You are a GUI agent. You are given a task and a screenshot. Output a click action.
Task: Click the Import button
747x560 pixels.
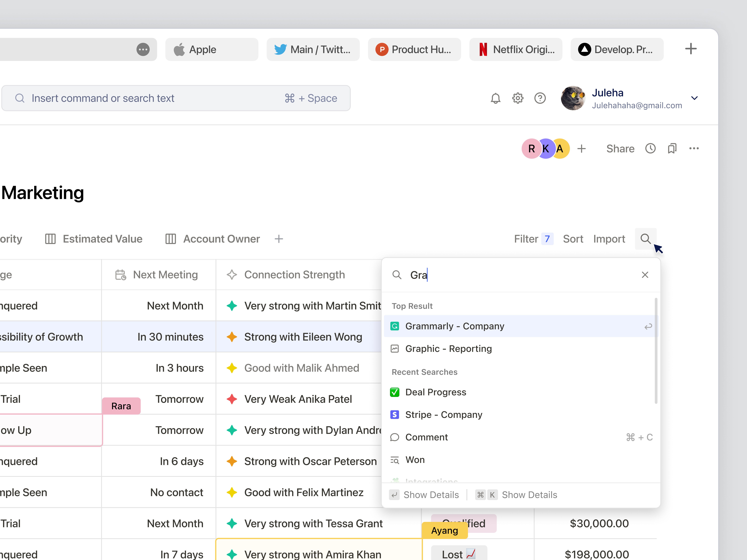pyautogui.click(x=609, y=239)
